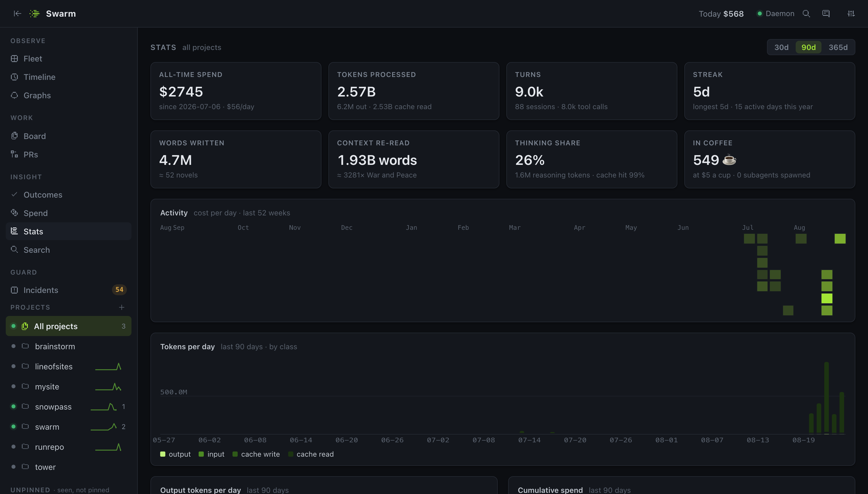Select the mysite project
Image resolution: width=868 pixels, height=494 pixels.
tap(69, 386)
